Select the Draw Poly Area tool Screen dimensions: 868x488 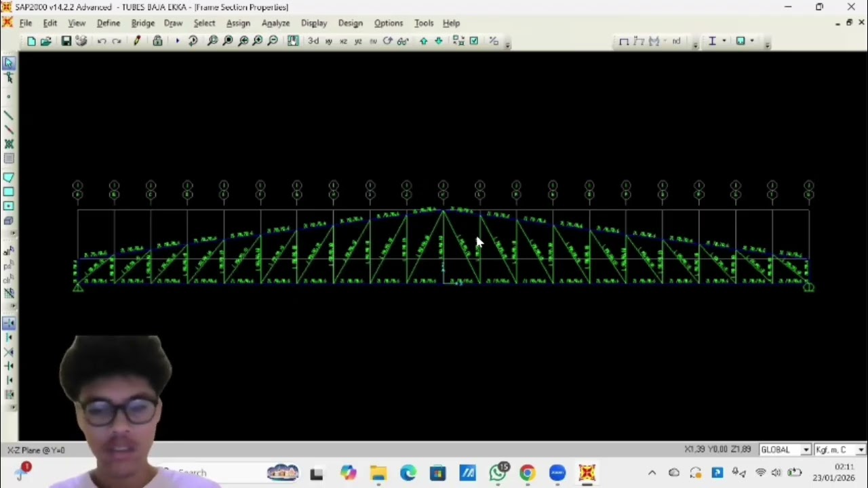(9, 178)
